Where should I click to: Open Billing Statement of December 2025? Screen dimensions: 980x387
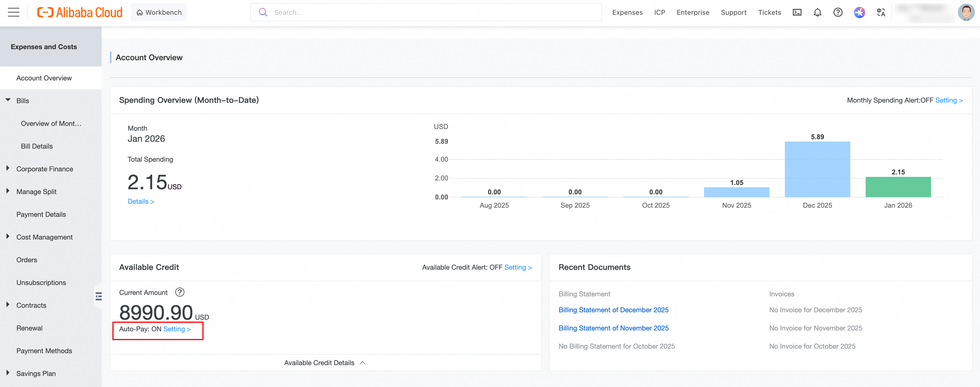pyautogui.click(x=613, y=310)
